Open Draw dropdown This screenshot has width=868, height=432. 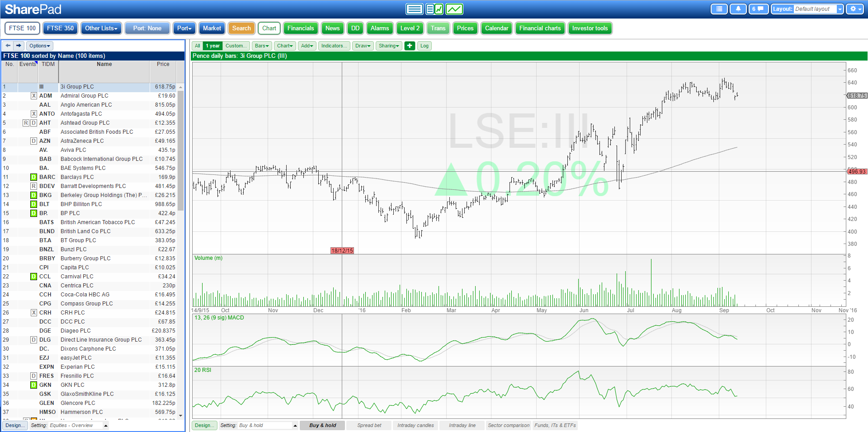click(x=363, y=46)
